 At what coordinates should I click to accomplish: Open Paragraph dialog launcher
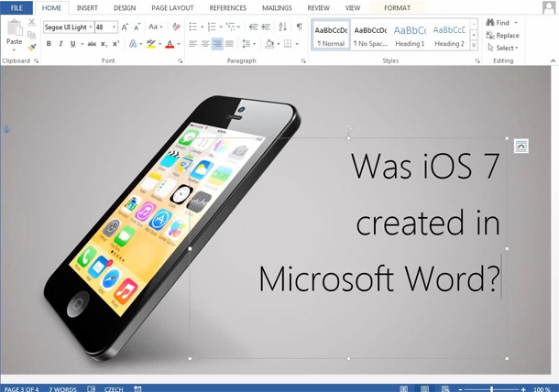[303, 61]
